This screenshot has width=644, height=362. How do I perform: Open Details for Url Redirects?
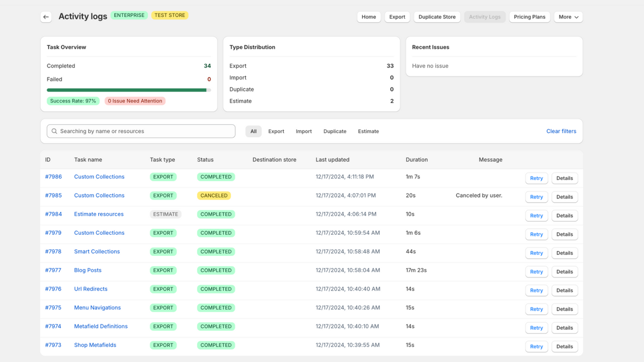(565, 290)
